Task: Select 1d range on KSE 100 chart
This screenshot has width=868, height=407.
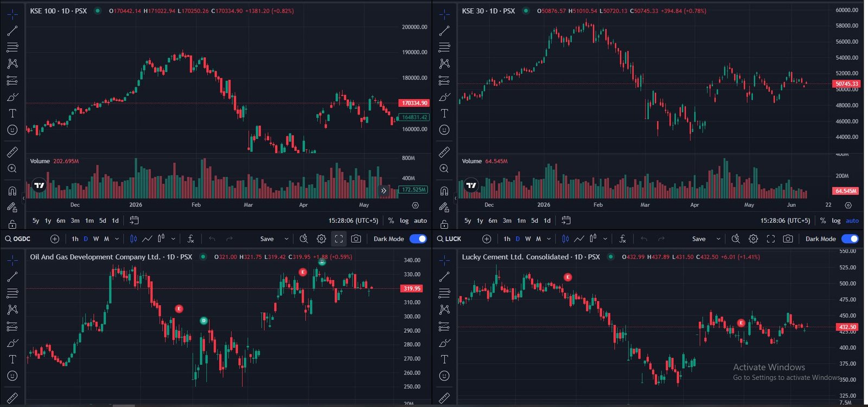Action: click(115, 221)
